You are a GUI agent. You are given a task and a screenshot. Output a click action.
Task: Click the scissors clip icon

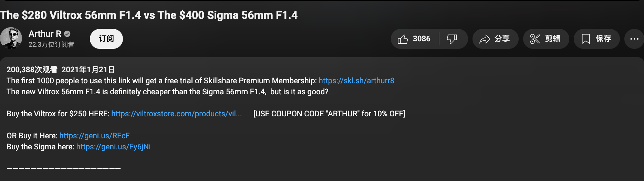(x=535, y=39)
